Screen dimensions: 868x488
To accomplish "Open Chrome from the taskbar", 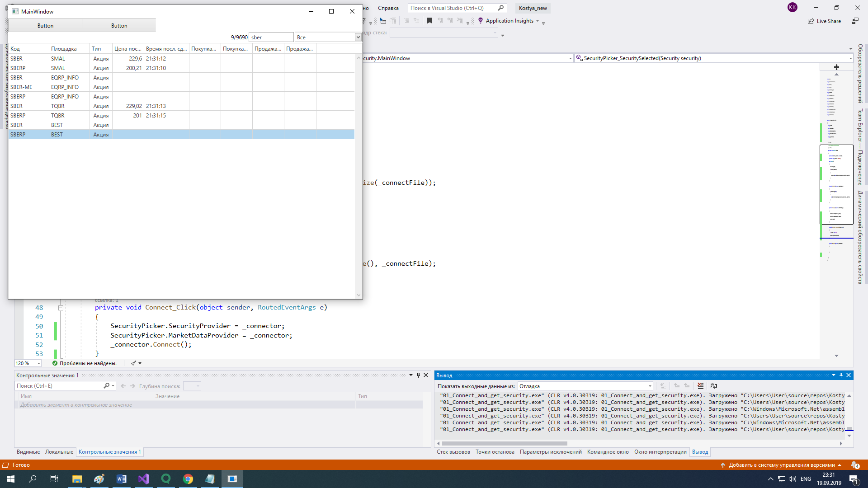I will (x=188, y=479).
